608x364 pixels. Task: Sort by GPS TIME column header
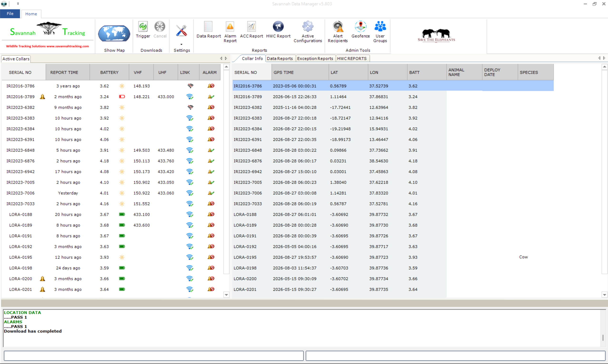pyautogui.click(x=300, y=72)
